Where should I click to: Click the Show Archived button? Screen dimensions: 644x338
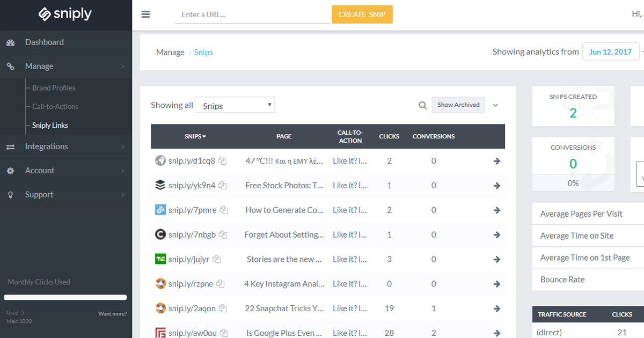(458, 105)
